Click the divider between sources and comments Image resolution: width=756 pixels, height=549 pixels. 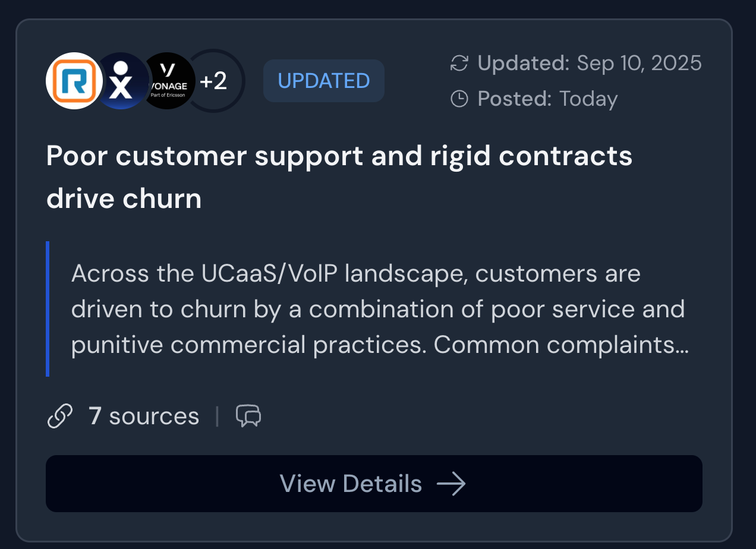pos(218,416)
